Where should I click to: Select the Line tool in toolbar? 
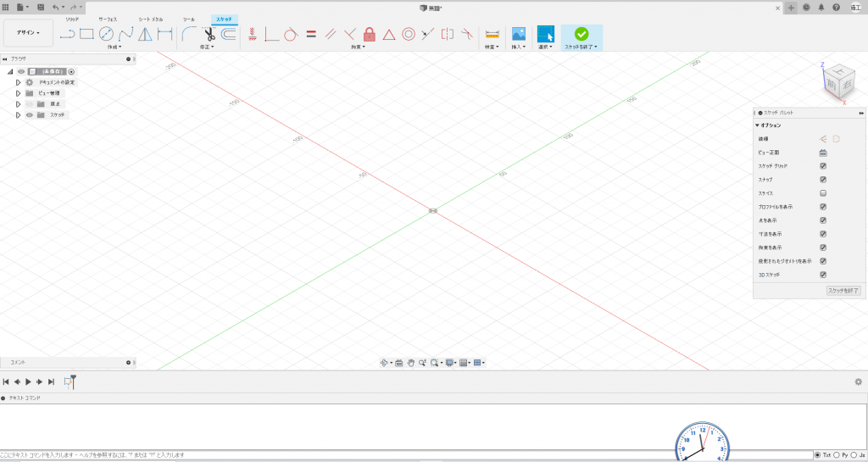[x=67, y=34]
